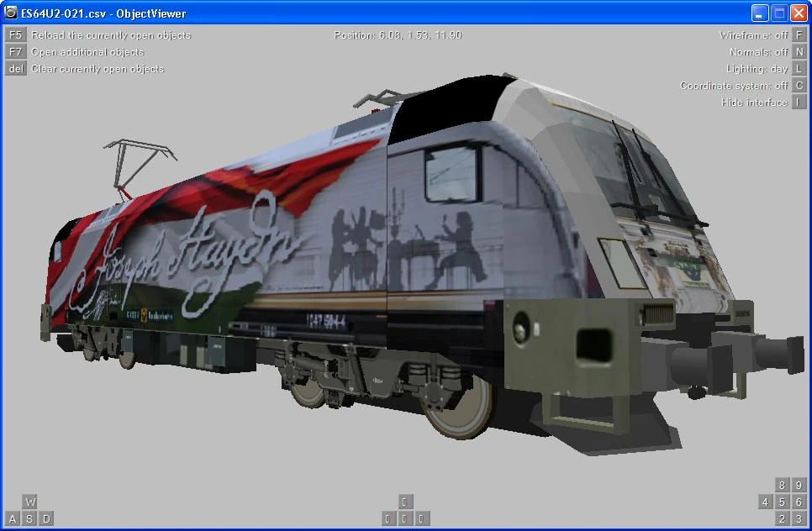The height and width of the screenshot is (531, 812).
Task: Click the D movement key
Action: point(46,518)
